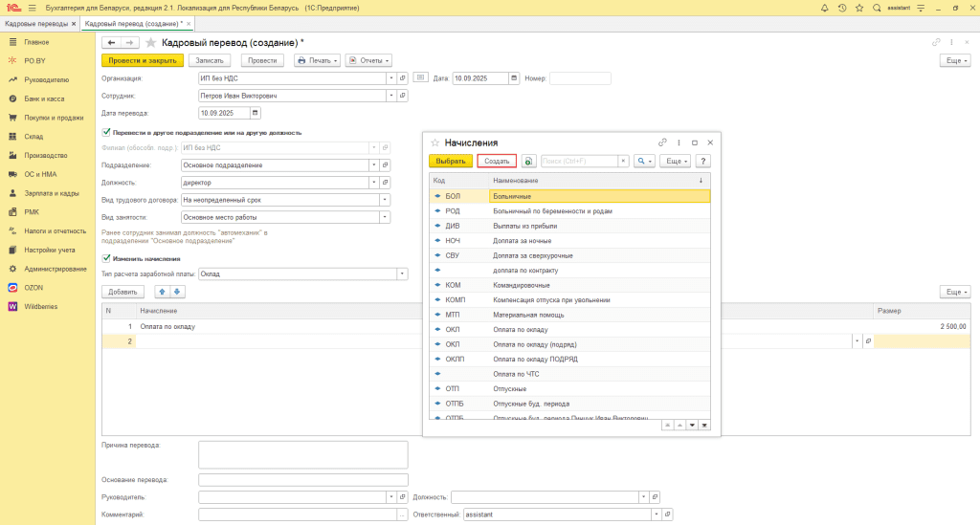980x525 pixels.
Task: Open Отчеты dropdown button
Action: [368, 60]
